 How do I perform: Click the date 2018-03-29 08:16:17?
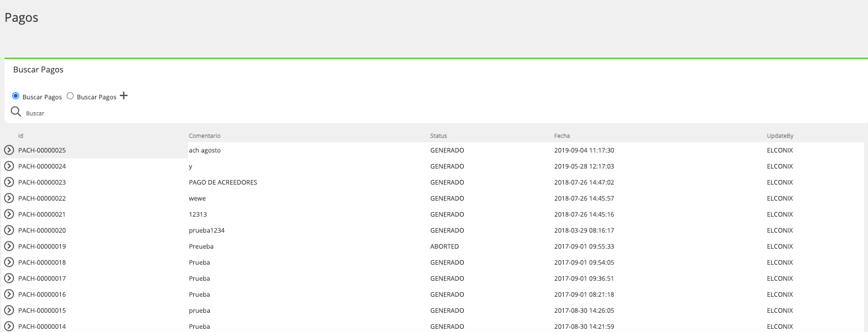(x=584, y=230)
